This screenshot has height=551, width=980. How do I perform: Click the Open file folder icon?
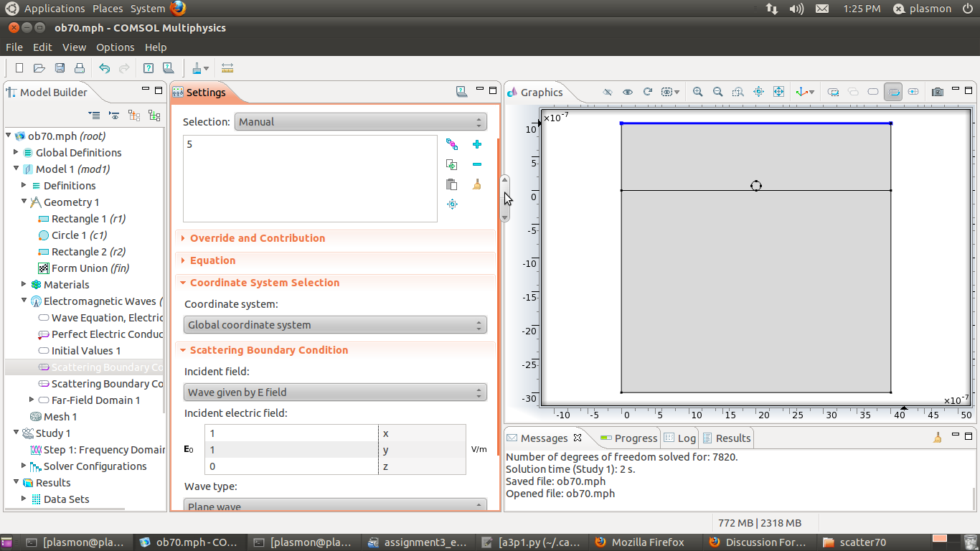pyautogui.click(x=39, y=68)
